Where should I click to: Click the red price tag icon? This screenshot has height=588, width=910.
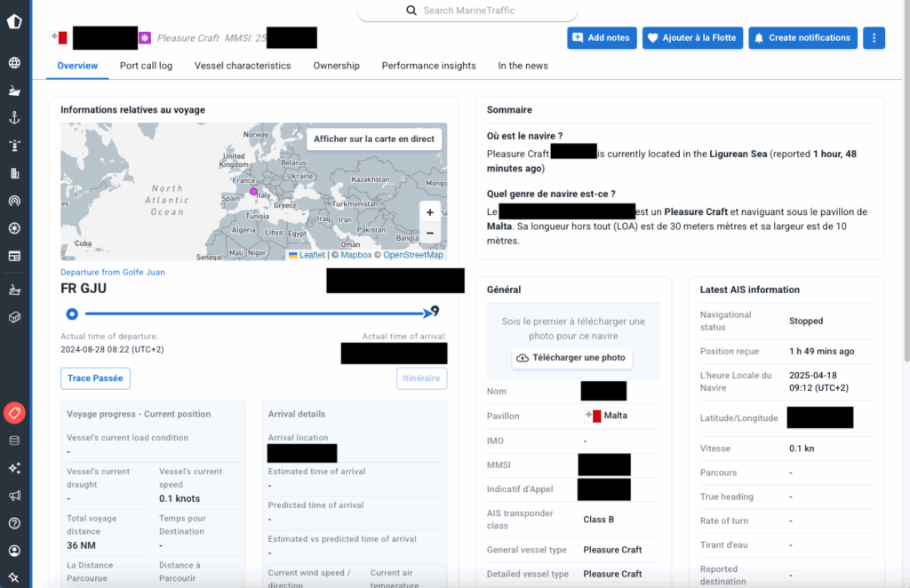point(14,413)
